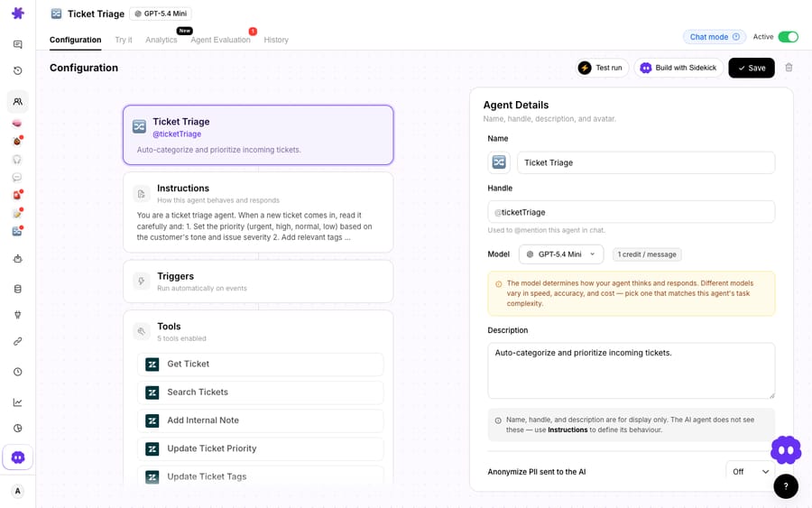Click the chain link icon in the sidebar
The width and height of the screenshot is (812, 508).
(x=18, y=341)
